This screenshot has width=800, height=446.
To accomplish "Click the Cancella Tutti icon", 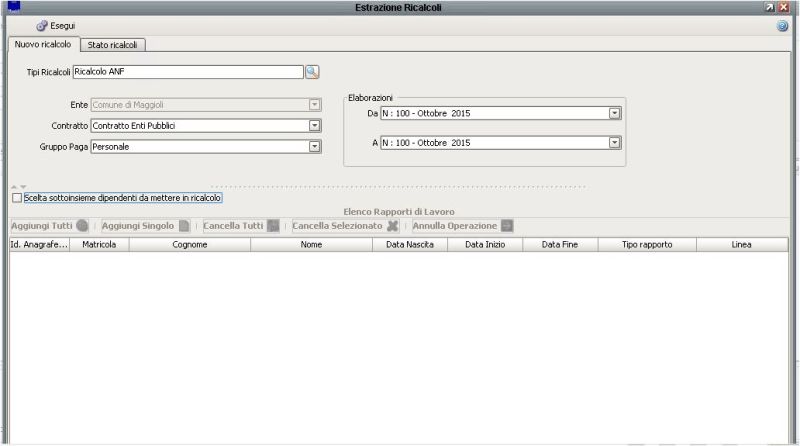I will point(273,226).
